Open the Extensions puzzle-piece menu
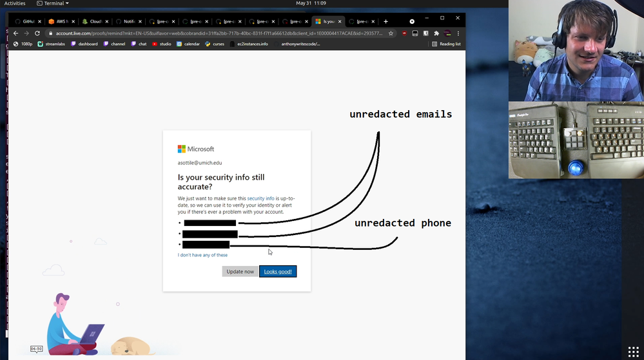 [x=436, y=33]
